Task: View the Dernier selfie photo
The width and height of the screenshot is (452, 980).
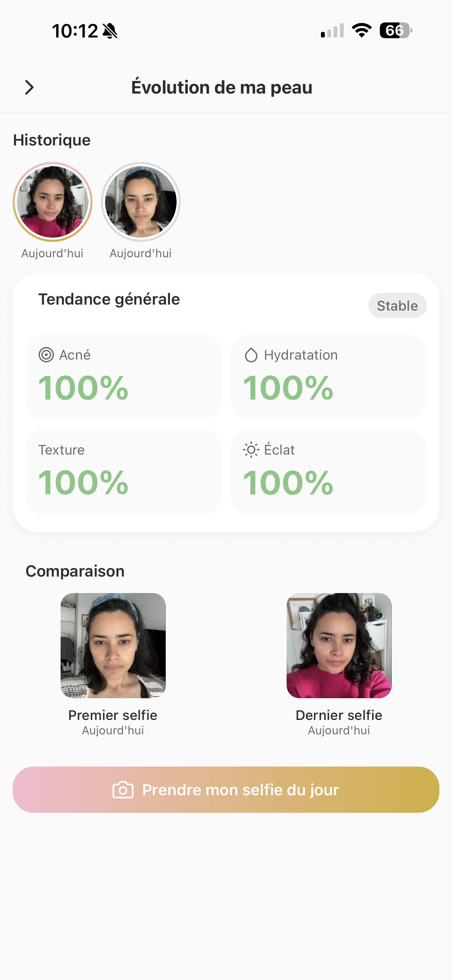Action: click(x=339, y=645)
